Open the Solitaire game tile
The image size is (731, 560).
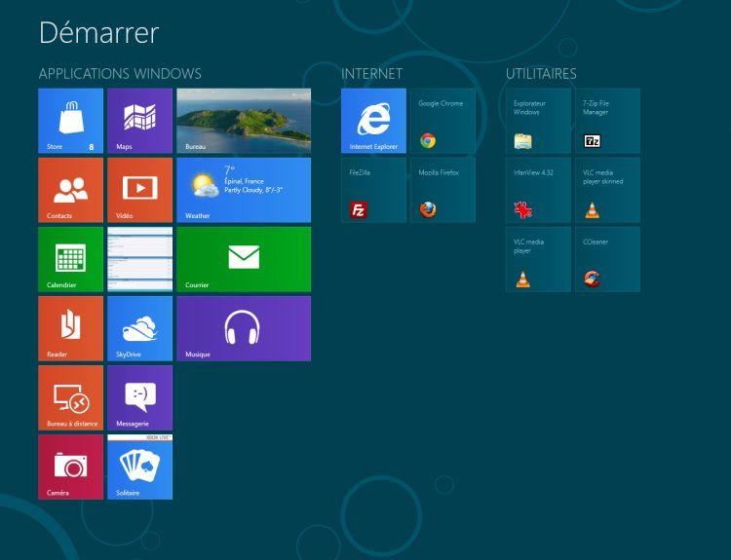pyautogui.click(x=139, y=467)
